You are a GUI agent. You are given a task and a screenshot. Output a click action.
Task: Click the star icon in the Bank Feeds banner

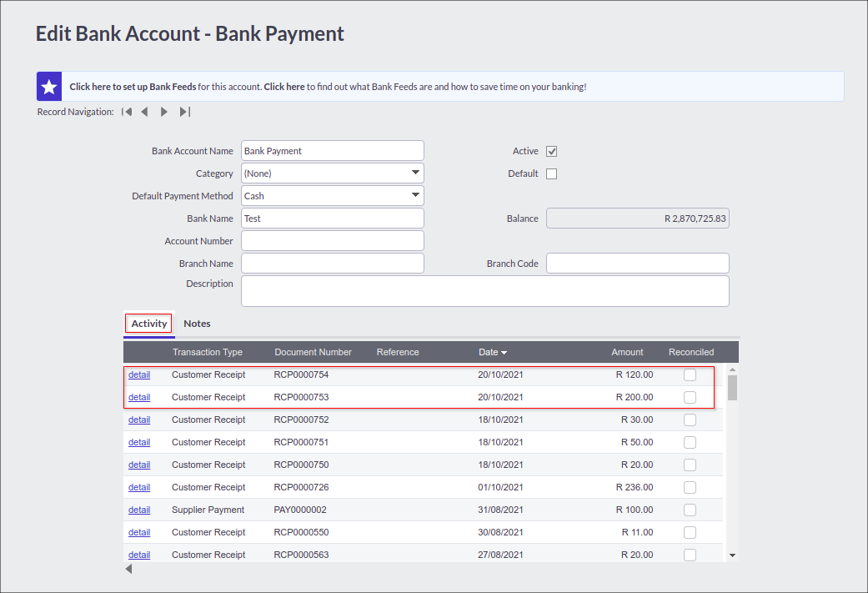point(48,87)
